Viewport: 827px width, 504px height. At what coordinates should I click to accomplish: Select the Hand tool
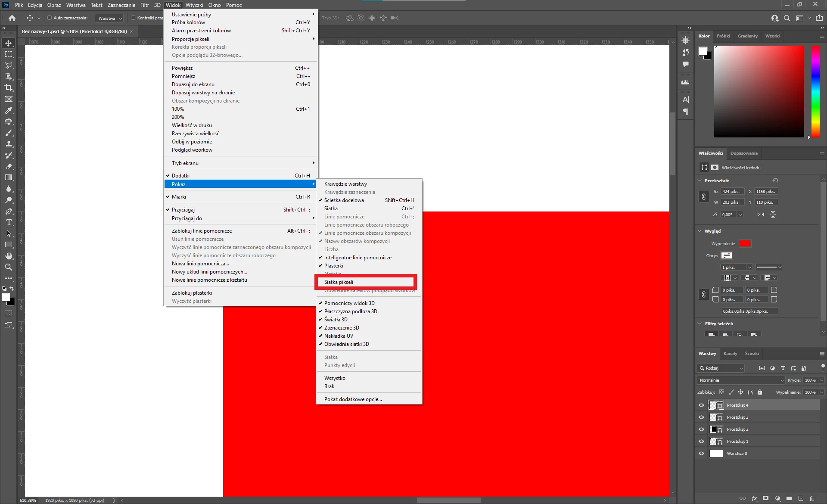click(x=9, y=256)
